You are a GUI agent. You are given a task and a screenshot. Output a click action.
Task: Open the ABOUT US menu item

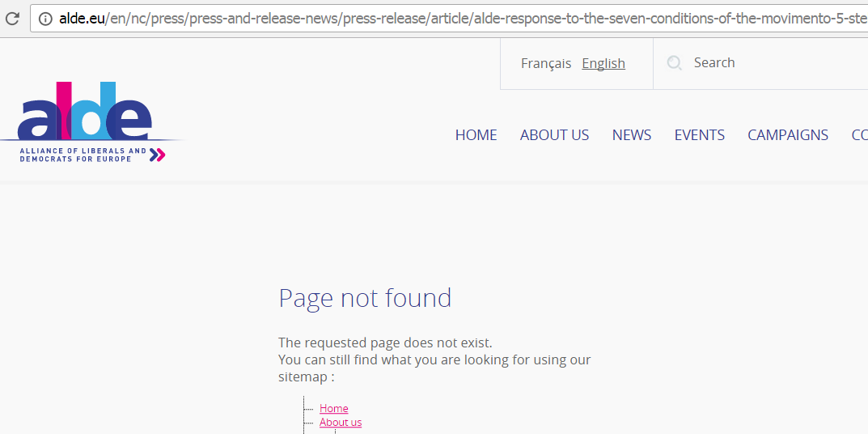(554, 135)
